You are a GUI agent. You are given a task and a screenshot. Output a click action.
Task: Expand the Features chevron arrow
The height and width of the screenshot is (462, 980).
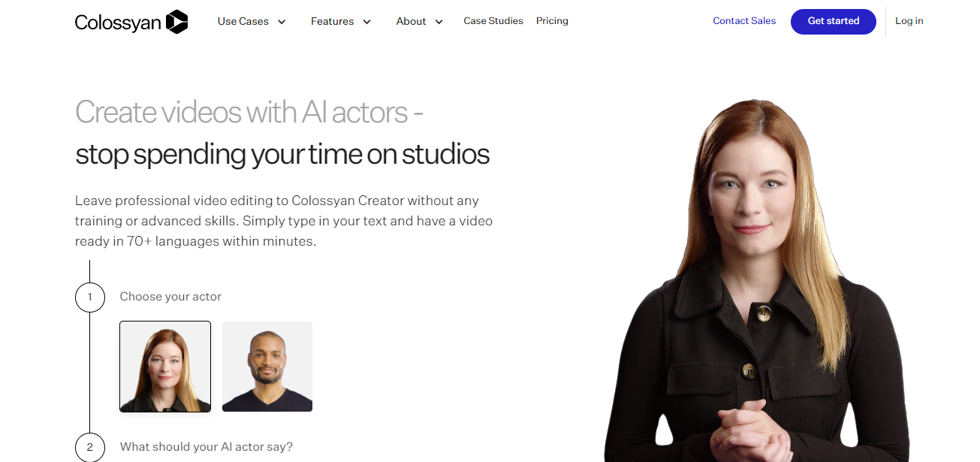366,22
